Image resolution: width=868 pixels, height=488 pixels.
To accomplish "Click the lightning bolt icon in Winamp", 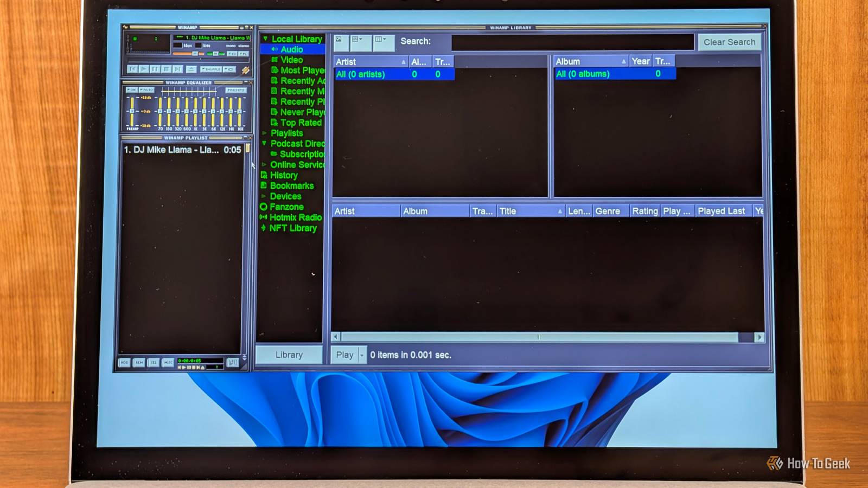I will pyautogui.click(x=246, y=70).
